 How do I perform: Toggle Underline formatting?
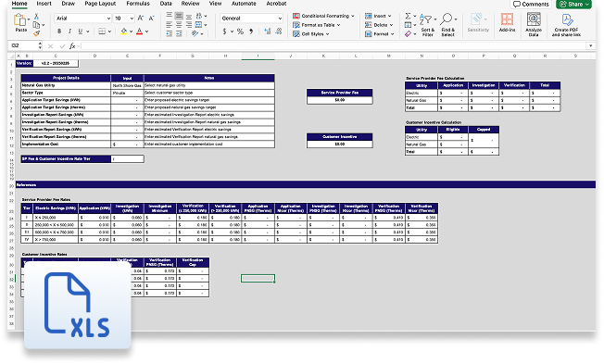tap(80, 31)
